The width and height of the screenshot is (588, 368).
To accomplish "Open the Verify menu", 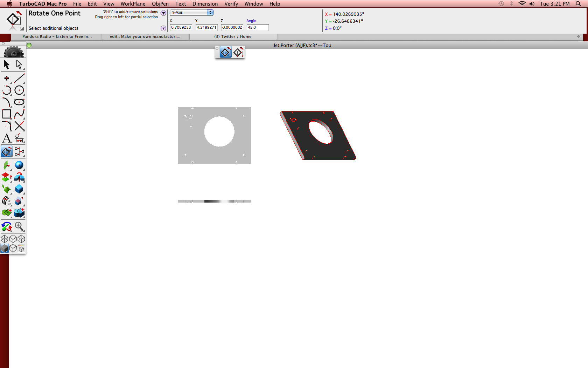I will [x=231, y=4].
